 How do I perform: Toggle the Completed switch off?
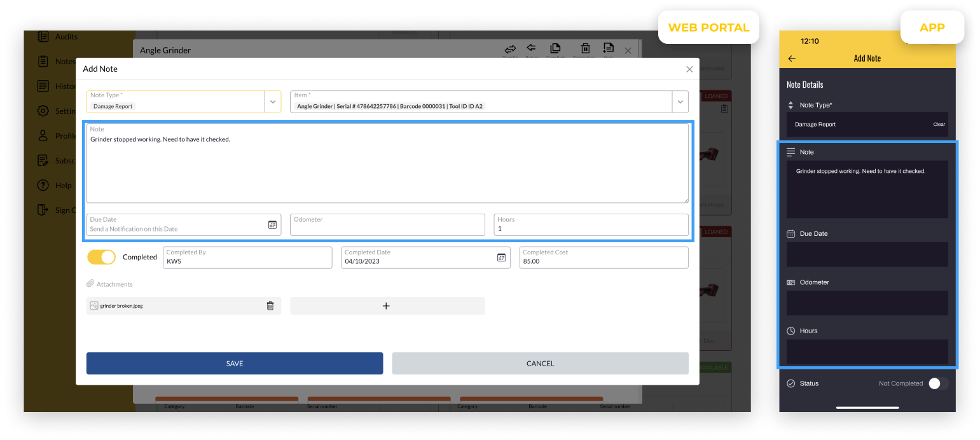point(101,257)
